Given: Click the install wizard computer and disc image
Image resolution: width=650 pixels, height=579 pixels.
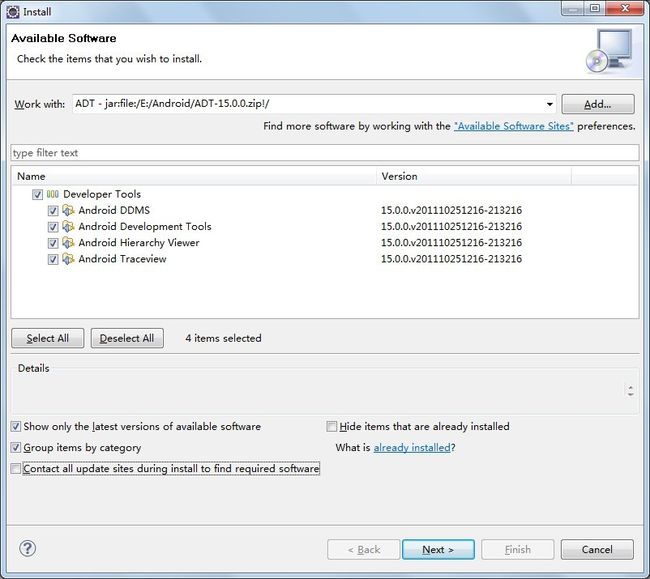Looking at the screenshot, I should pyautogui.click(x=609, y=51).
